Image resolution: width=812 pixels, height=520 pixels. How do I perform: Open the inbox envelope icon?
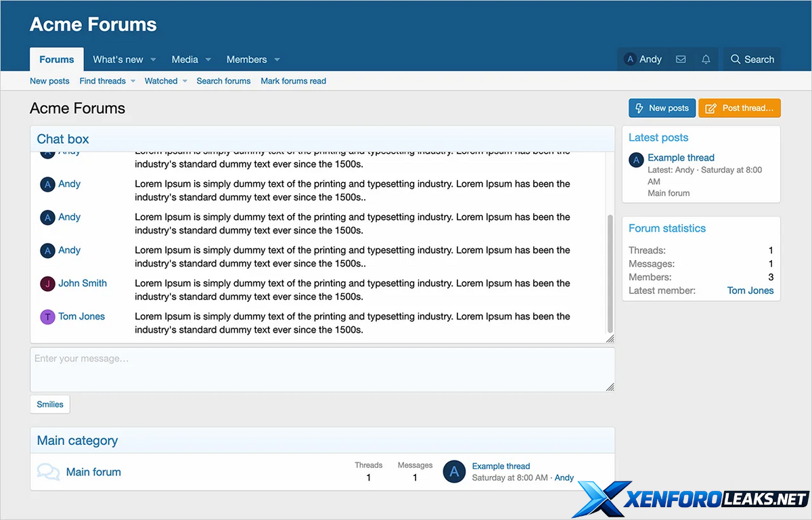[x=681, y=60]
